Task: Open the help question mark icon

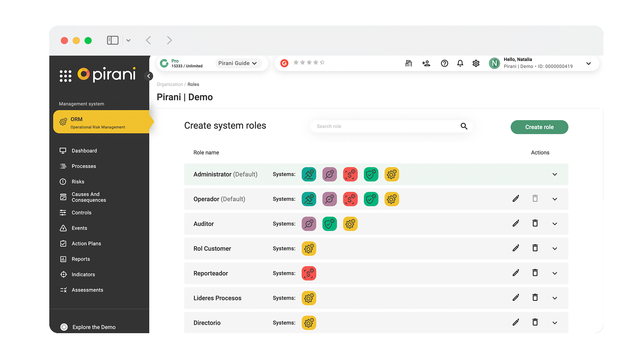Action: coord(444,63)
